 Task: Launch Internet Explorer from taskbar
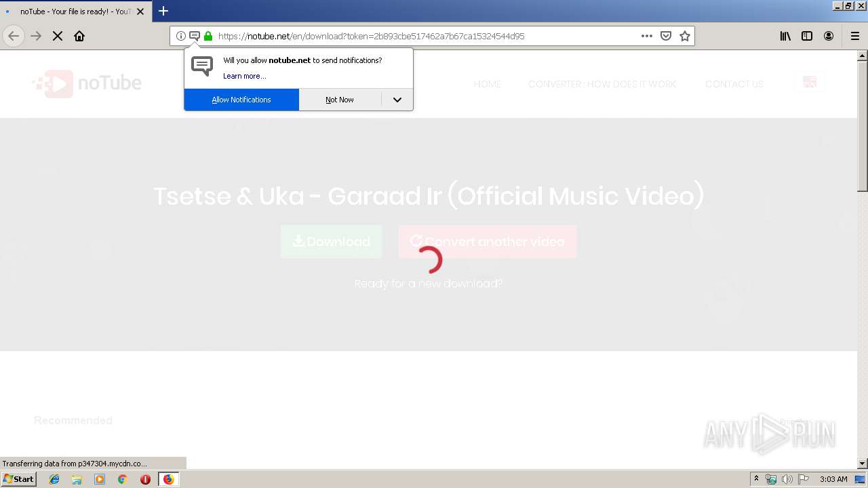54,479
